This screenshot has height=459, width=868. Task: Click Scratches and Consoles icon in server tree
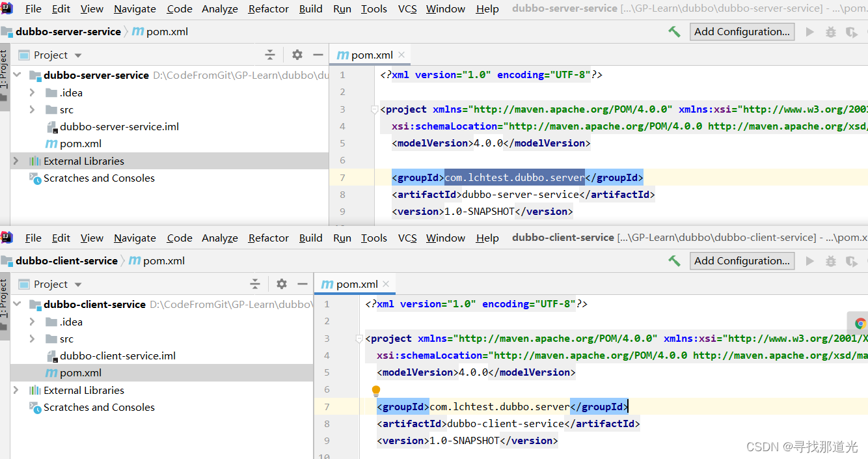(35, 178)
